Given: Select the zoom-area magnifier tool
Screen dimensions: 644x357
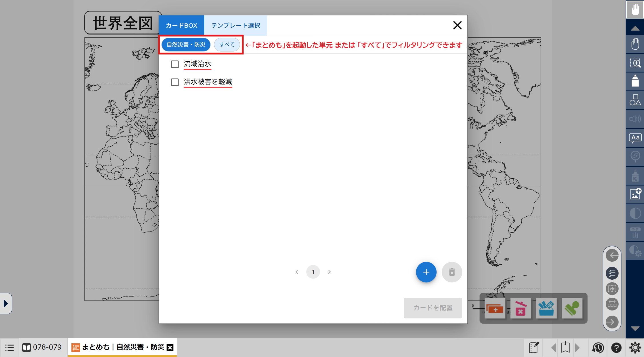Looking at the screenshot, I should pos(635,63).
